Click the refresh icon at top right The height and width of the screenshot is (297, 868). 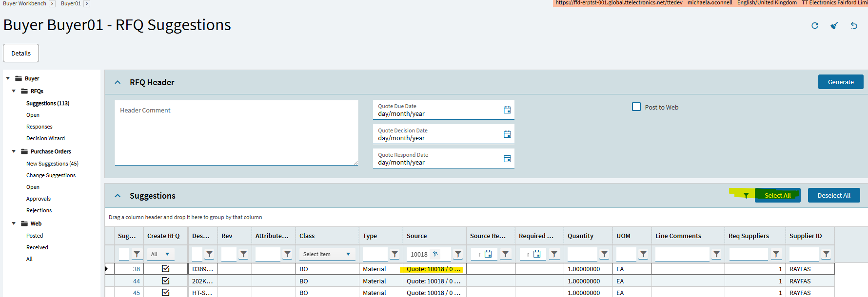coord(815,26)
